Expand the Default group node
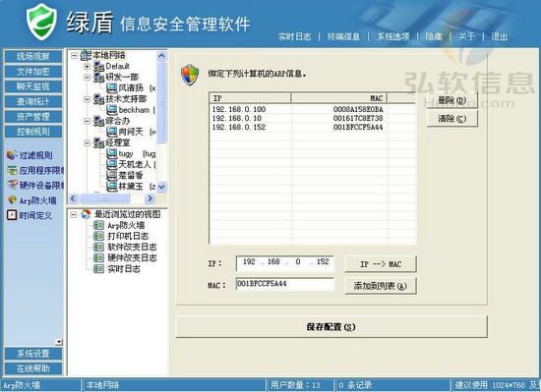This screenshot has height=392, width=541. 87,66
